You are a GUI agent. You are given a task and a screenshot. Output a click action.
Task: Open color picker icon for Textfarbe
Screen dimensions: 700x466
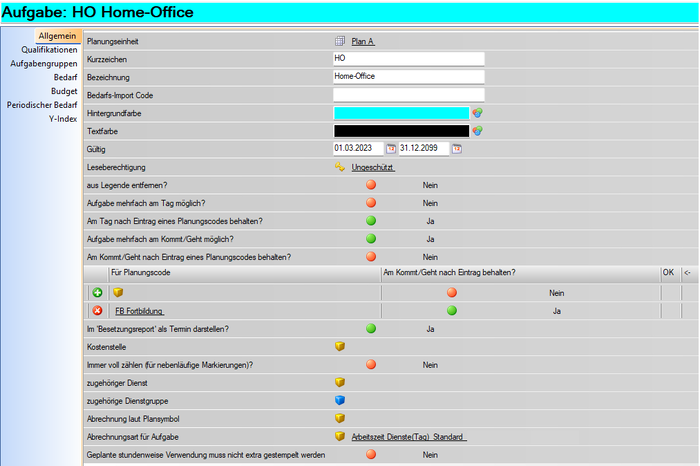[478, 131]
